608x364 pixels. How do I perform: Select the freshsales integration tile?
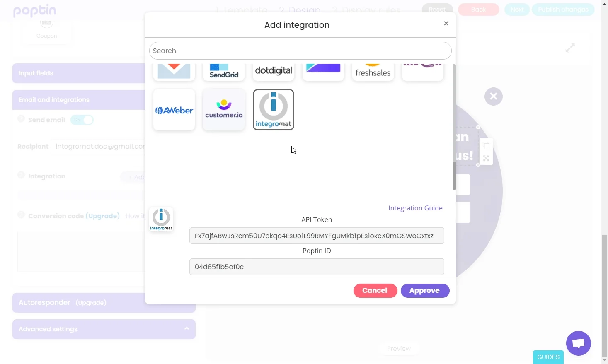(373, 72)
